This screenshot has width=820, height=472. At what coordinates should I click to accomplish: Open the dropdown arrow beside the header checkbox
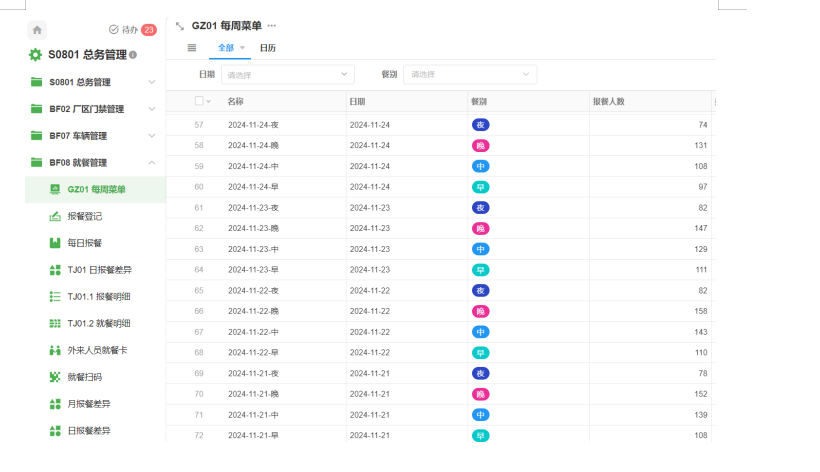click(209, 101)
